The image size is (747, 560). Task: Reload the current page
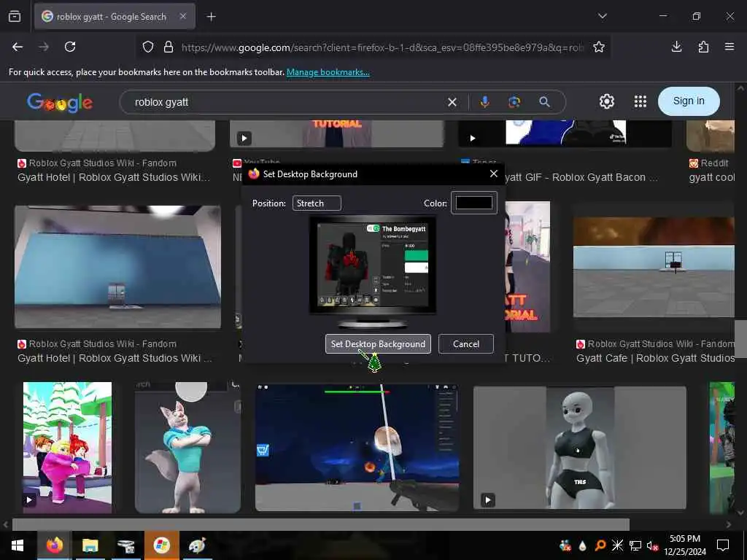[x=70, y=47]
